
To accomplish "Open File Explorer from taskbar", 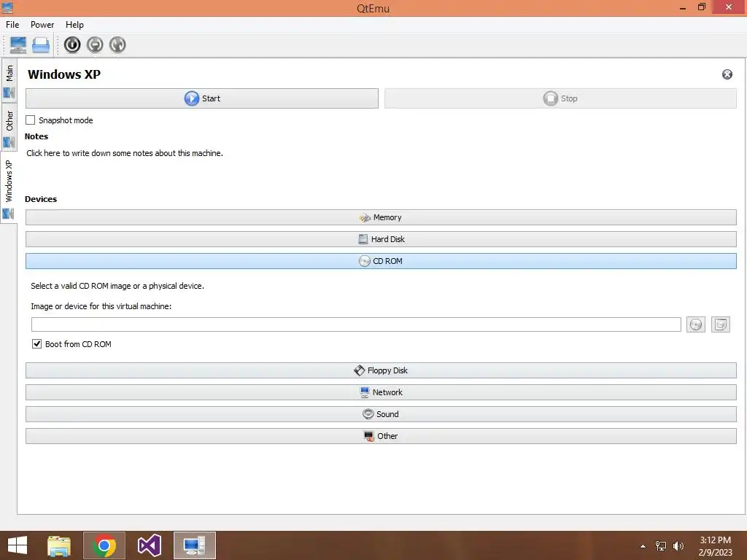I will click(59, 545).
